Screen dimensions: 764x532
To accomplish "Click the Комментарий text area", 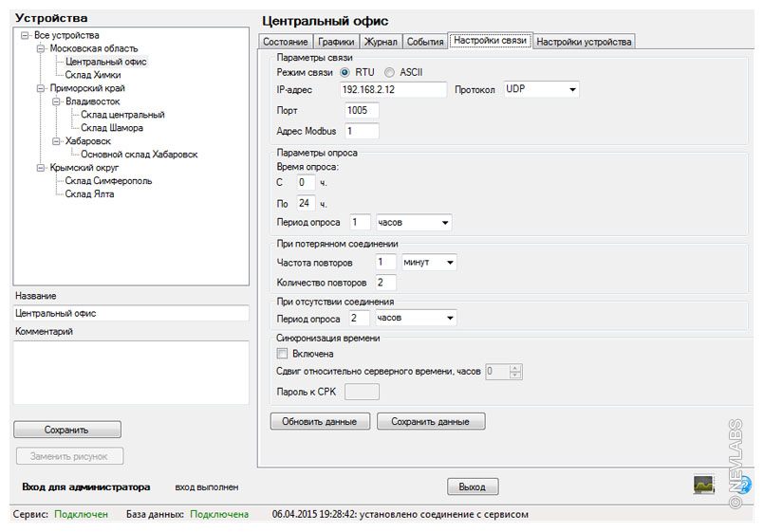I will 131,372.
